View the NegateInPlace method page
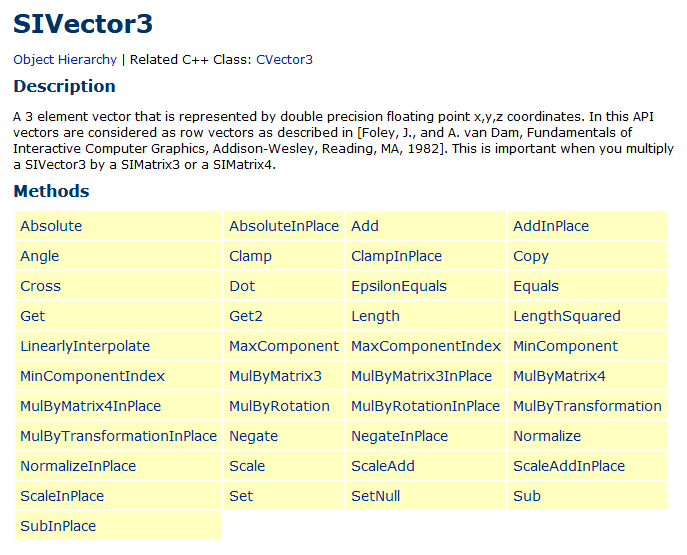The height and width of the screenshot is (555, 687). tap(400, 436)
